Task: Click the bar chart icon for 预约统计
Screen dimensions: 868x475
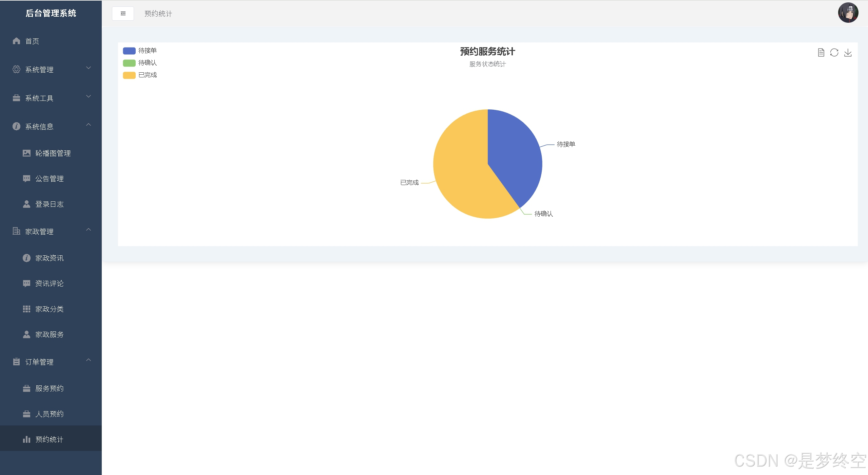Action: click(x=26, y=439)
